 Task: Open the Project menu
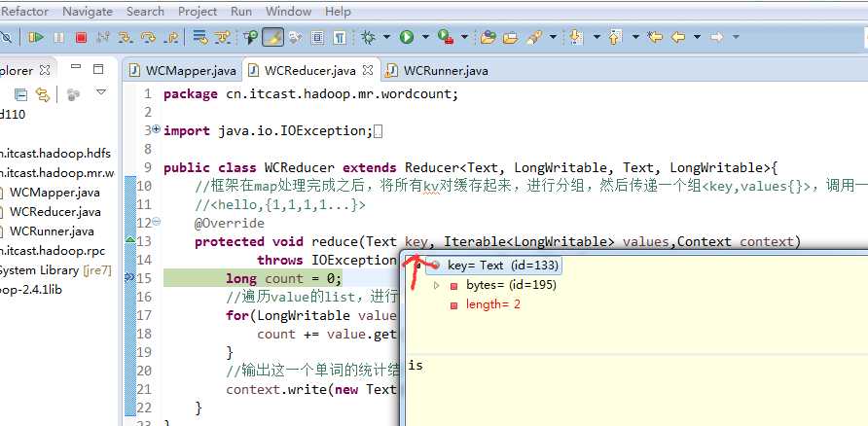(198, 11)
